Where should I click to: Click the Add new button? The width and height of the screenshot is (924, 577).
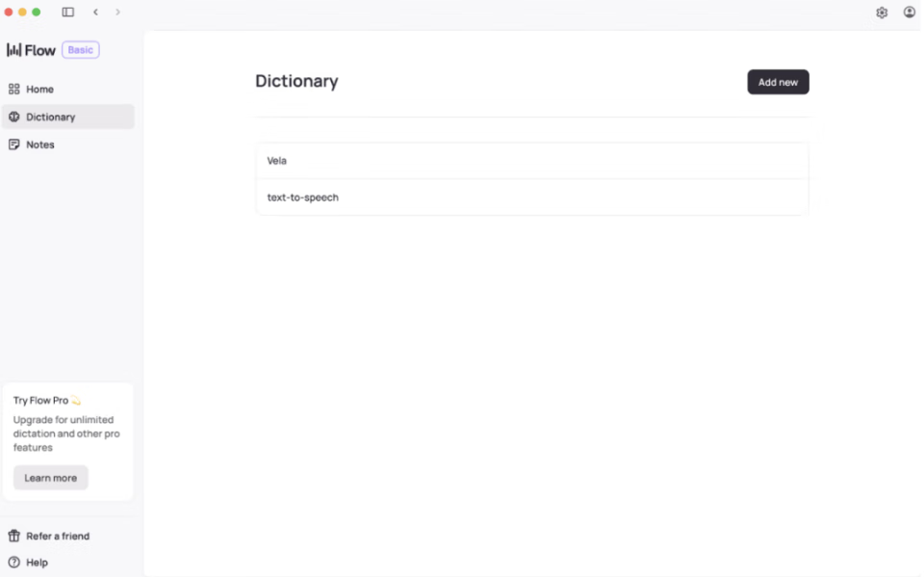coord(778,82)
